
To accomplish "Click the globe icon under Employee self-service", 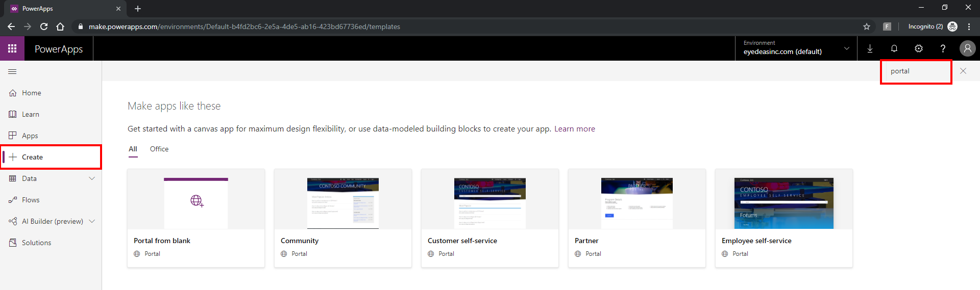I will pyautogui.click(x=725, y=254).
